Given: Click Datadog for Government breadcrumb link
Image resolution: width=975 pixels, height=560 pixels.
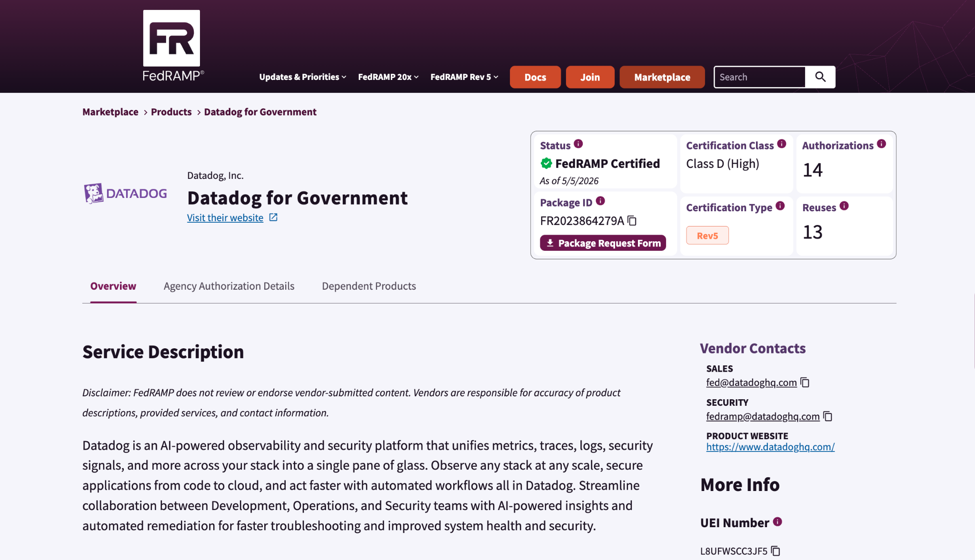Looking at the screenshot, I should 260,112.
